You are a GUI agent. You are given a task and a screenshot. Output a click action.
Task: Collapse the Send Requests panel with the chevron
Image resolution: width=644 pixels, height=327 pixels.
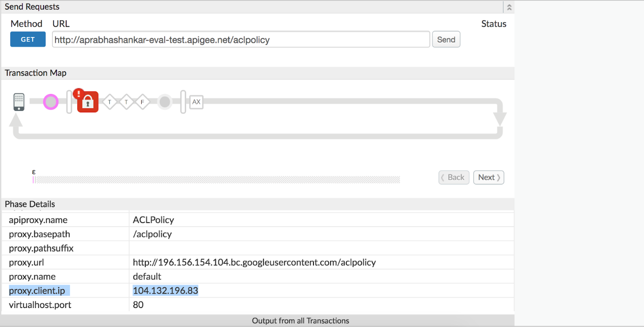pyautogui.click(x=509, y=6)
